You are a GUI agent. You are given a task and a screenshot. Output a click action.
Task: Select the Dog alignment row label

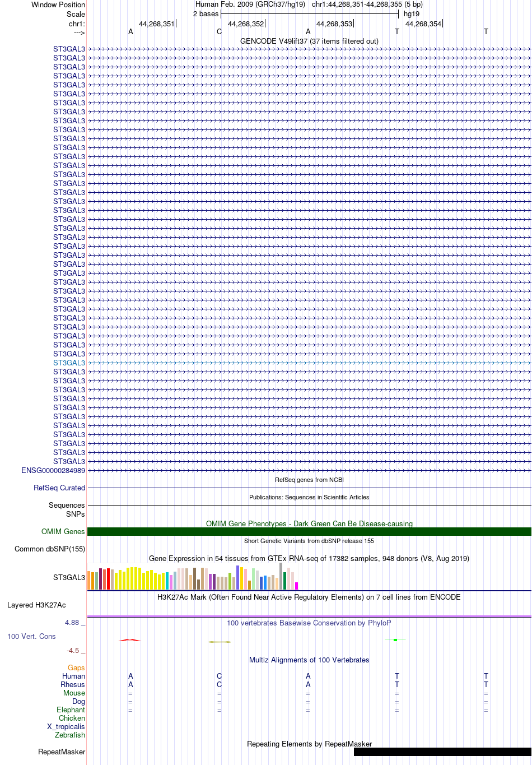coord(78,701)
